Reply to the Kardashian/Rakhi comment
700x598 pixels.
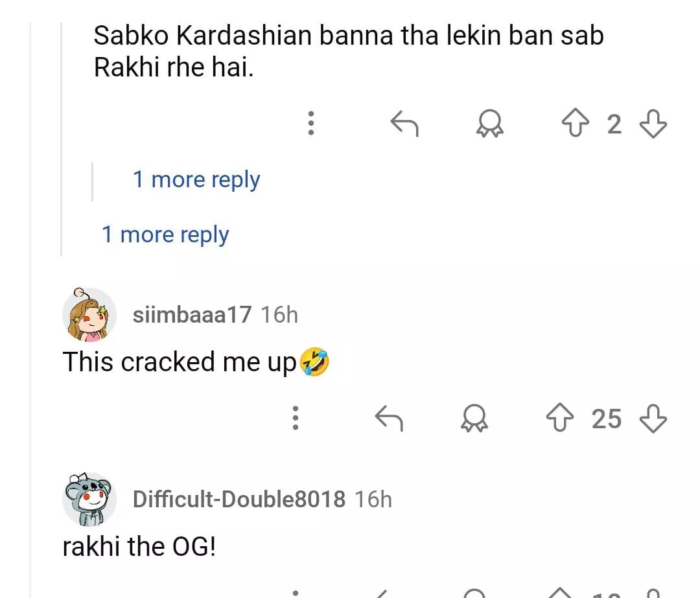tap(405, 123)
